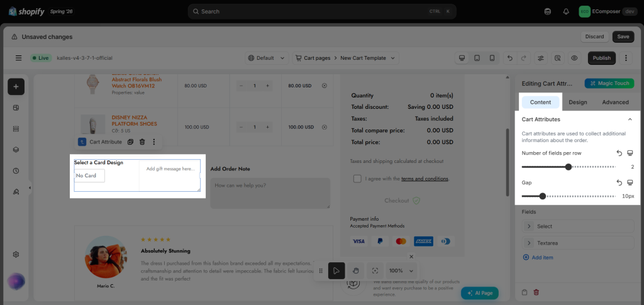Collapse the Cart Attributes section
The image size is (644, 305).
630,119
